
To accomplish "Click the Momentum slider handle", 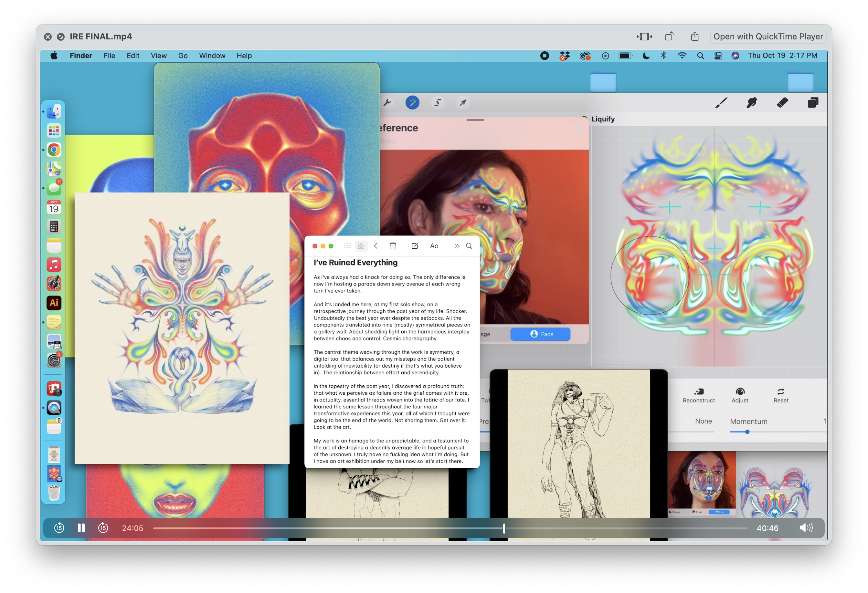I will tap(747, 432).
